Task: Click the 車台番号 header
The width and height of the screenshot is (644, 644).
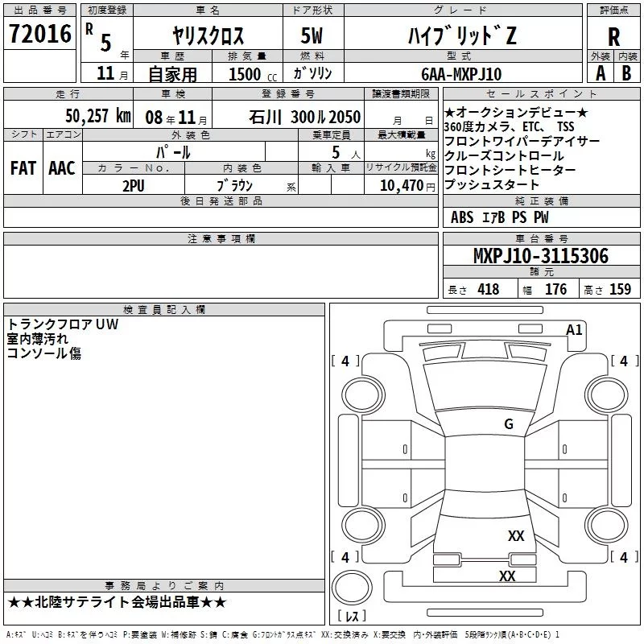Action: (541, 238)
